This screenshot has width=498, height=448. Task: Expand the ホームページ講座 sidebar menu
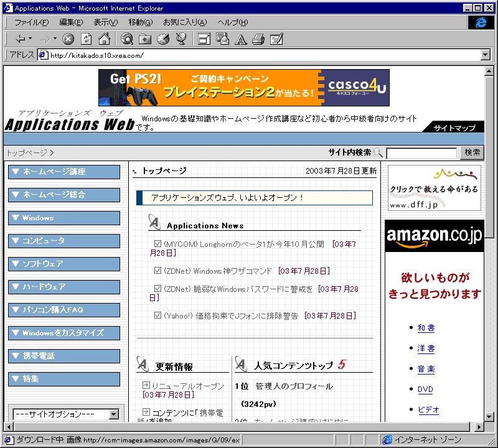(x=64, y=172)
